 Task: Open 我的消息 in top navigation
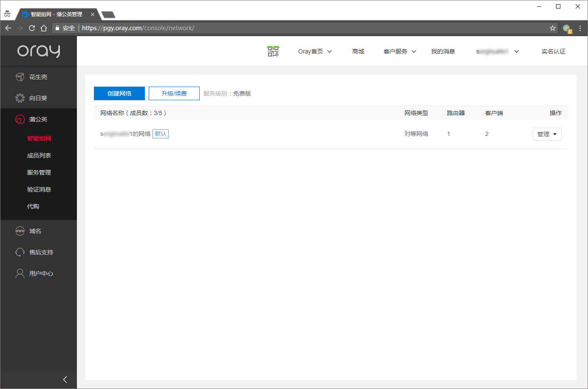pos(443,51)
